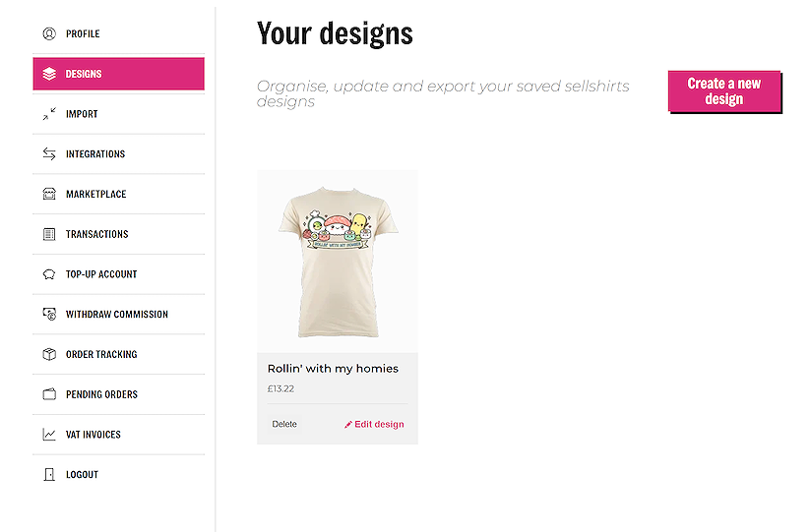Go to the Transactions section
Screen dimensions: 811x532
tap(96, 234)
